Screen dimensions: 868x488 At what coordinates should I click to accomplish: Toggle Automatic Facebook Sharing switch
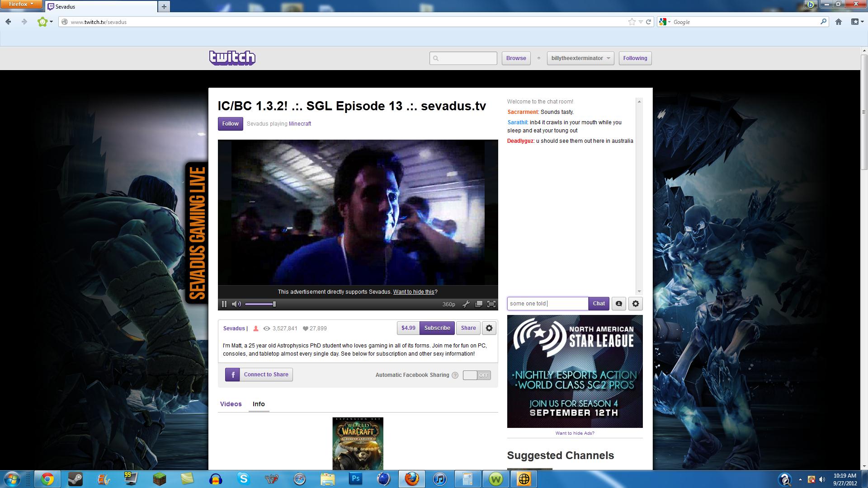[477, 375]
